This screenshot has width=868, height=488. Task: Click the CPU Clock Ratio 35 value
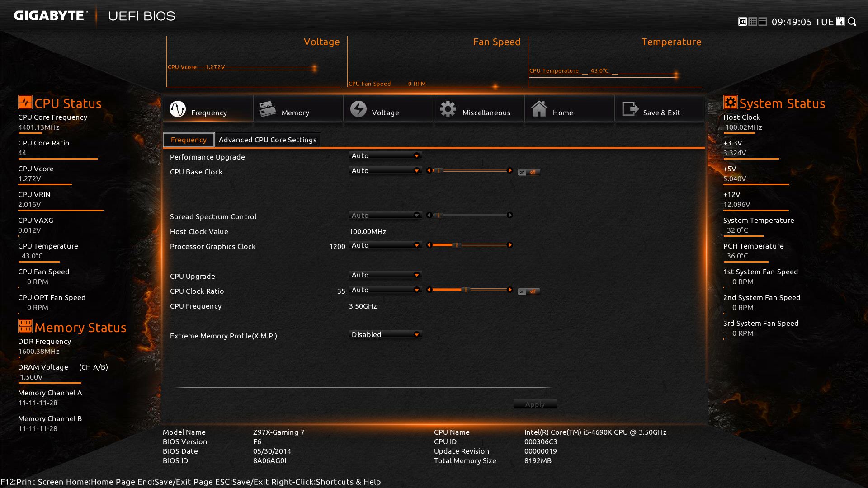[x=341, y=291]
